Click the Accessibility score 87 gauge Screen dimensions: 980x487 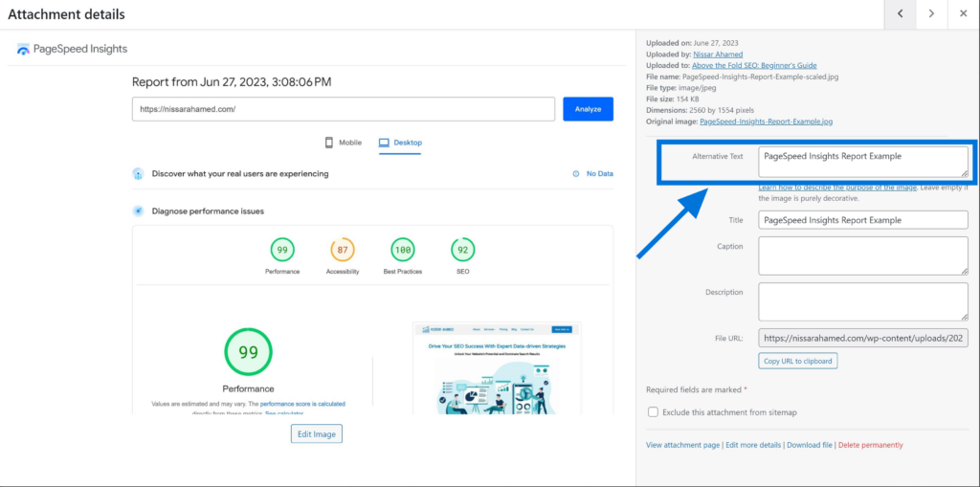click(342, 250)
